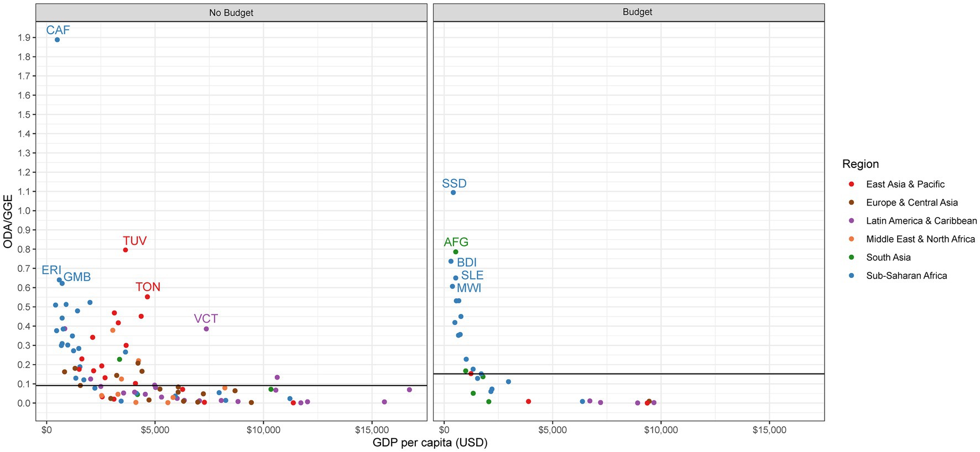Click the 0.1 y-axis tick label
The image size is (980, 452).
tap(24, 383)
